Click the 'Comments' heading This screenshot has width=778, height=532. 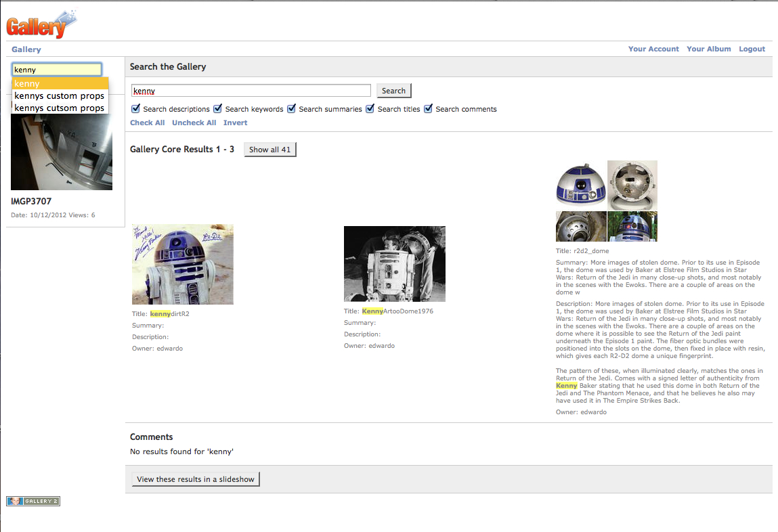tap(151, 437)
